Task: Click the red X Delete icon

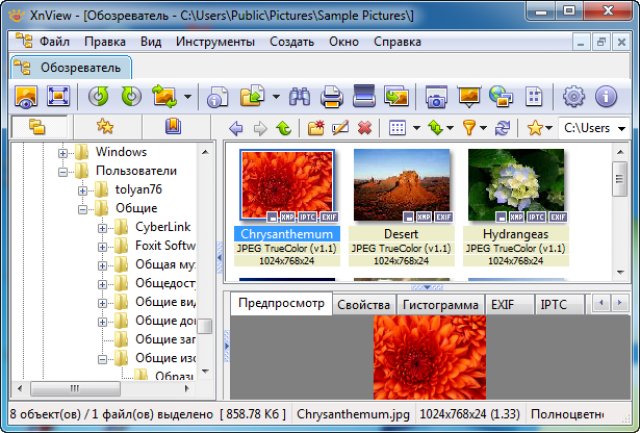Action: coord(365,128)
